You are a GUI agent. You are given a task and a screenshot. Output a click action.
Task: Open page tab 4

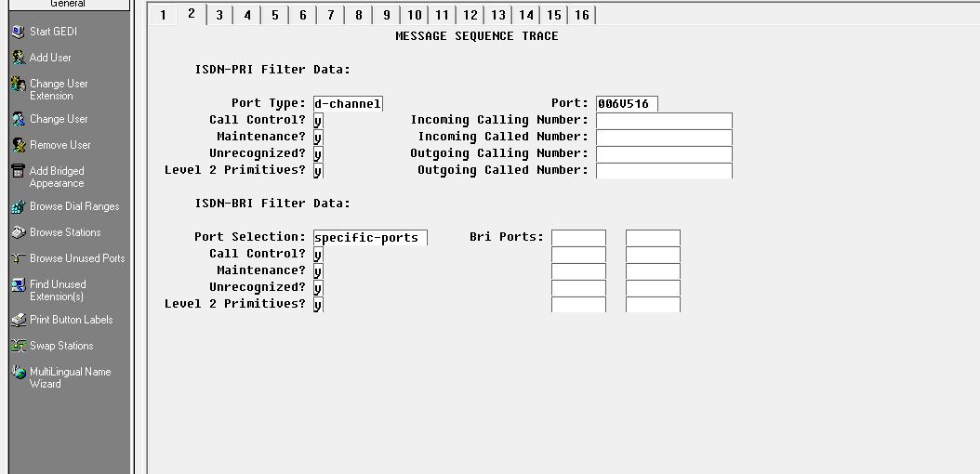tap(247, 15)
